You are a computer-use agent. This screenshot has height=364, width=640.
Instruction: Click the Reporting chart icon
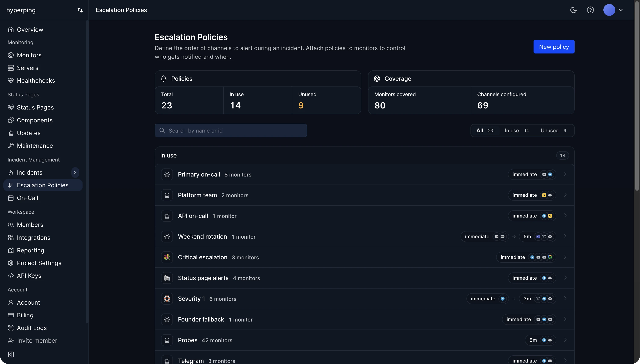tap(11, 250)
